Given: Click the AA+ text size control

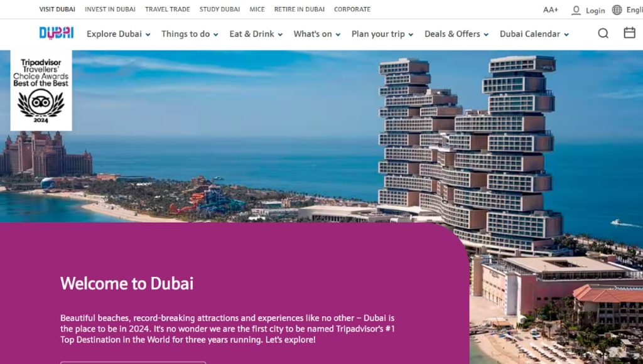Looking at the screenshot, I should pos(550,10).
